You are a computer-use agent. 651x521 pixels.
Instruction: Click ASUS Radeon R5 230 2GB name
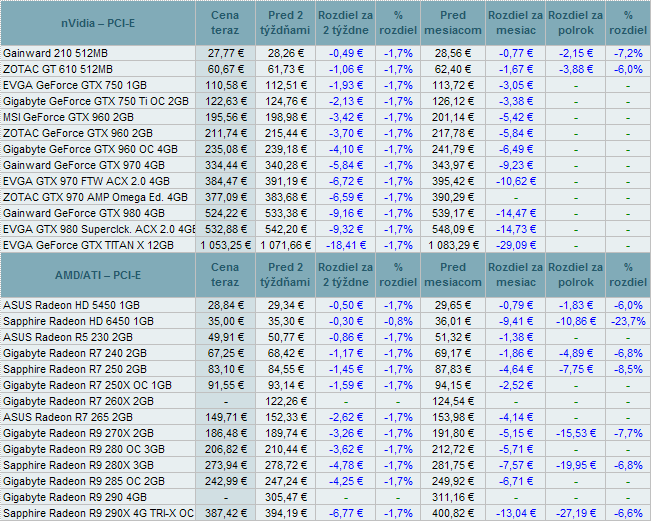pos(68,338)
